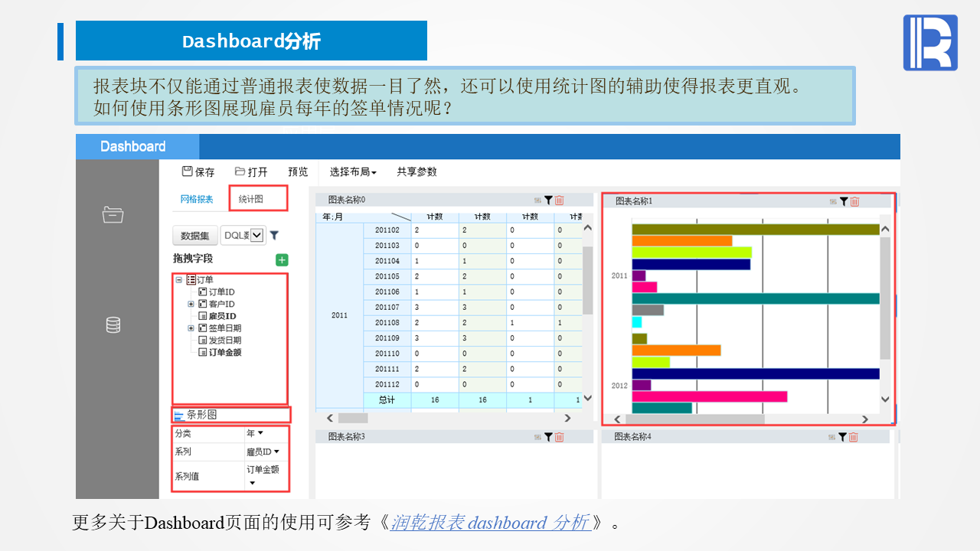
Task: Click the down arrow of chart vertical scrollbar
Action: 885,399
